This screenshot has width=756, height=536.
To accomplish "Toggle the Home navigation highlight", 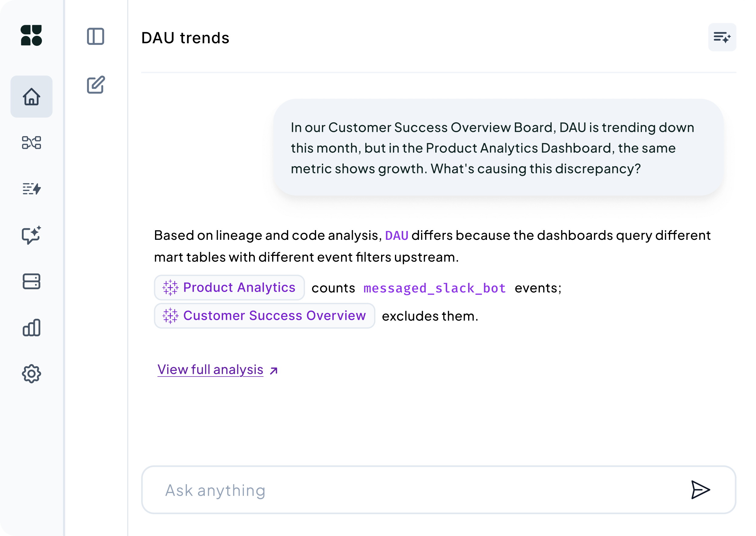I will pos(31,97).
